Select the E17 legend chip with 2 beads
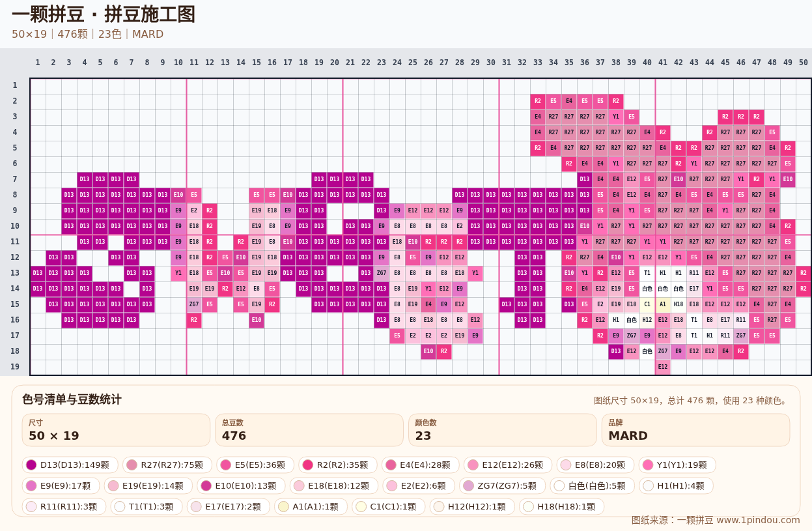 (x=229, y=507)
